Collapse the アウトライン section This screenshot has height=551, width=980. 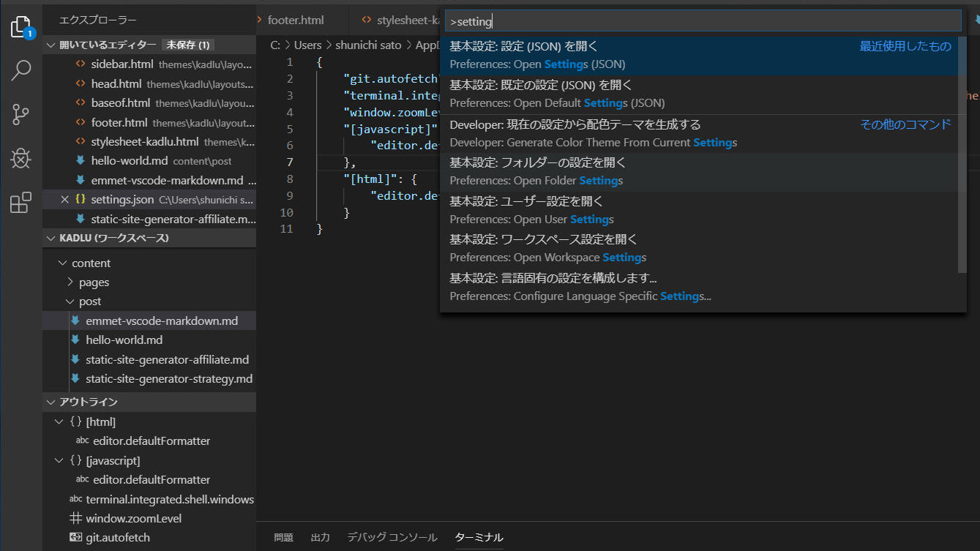(51, 402)
